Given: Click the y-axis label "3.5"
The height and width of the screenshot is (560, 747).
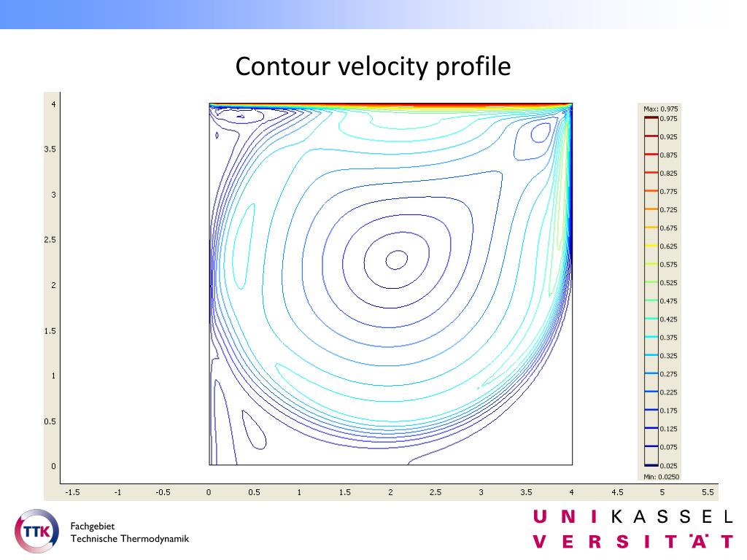Looking at the screenshot, I should (50, 149).
